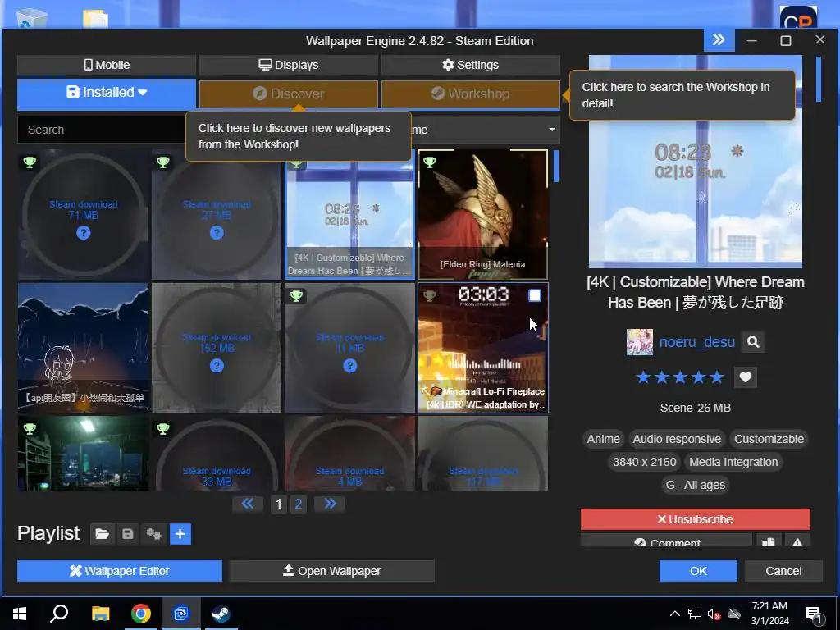Collapse the side panel with double-chevron button

719,39
